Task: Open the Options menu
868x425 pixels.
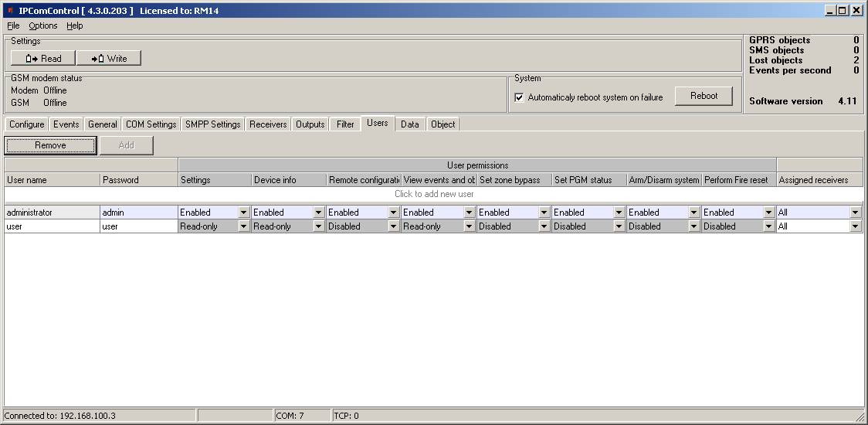Action: 43,25
